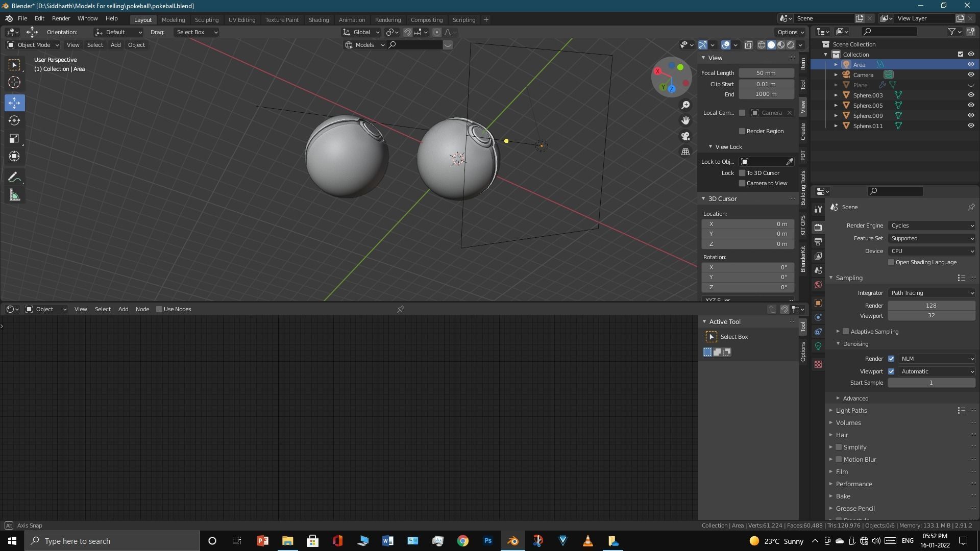The height and width of the screenshot is (551, 980).
Task: Enable Open Shading Language checkbox
Action: [x=891, y=262]
